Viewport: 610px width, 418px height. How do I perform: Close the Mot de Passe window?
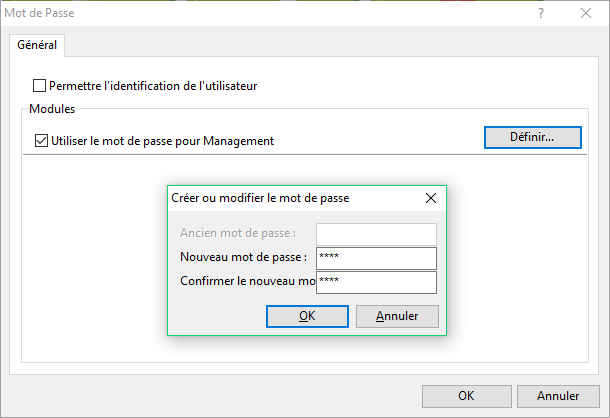coord(587,13)
